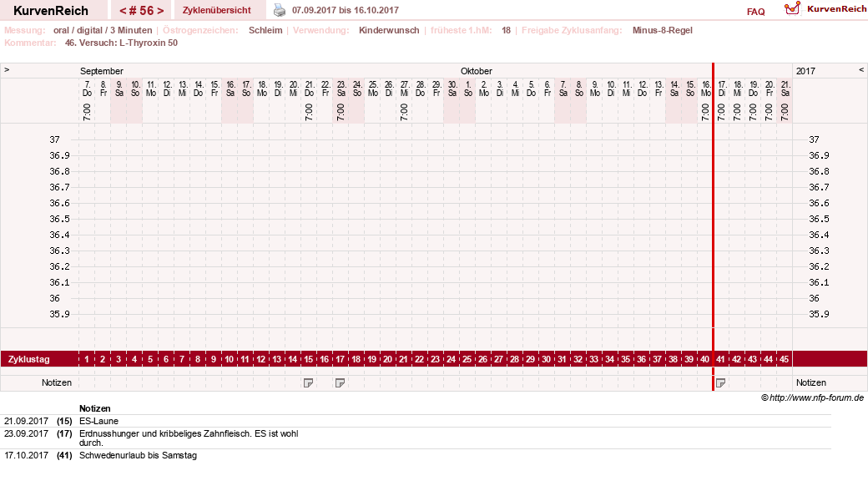Click the date header 1. So in October
Screen dimensions: 868x486
point(467,89)
